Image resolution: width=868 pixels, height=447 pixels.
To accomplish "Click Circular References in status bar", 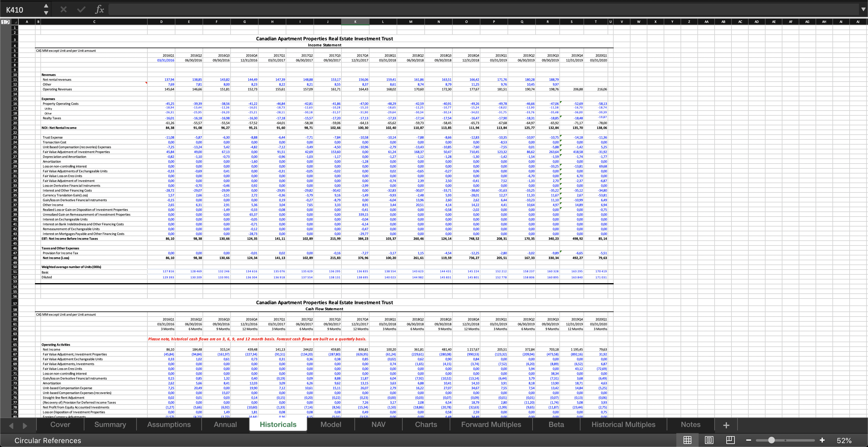I will 48,441.
